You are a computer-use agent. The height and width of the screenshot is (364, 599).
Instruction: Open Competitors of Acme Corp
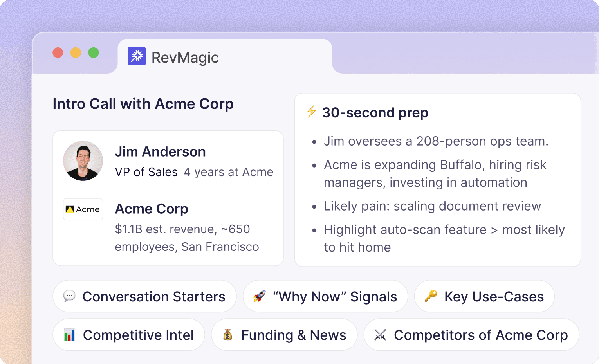tap(471, 335)
